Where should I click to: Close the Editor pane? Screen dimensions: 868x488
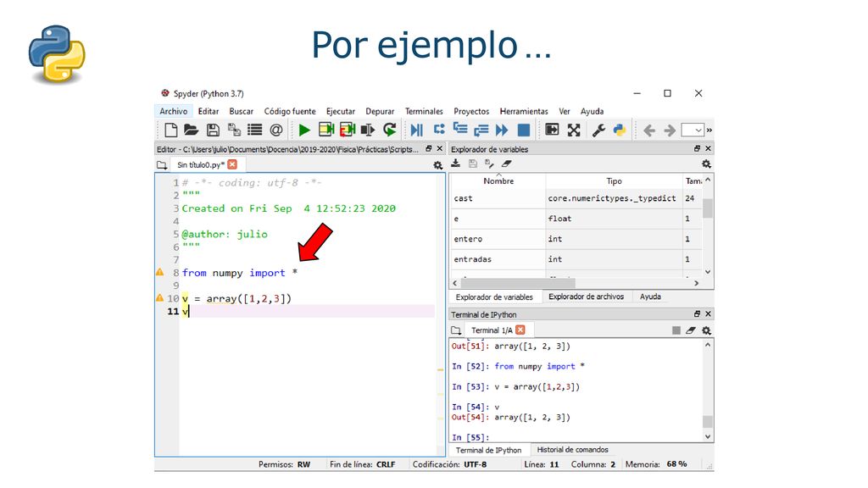440,149
